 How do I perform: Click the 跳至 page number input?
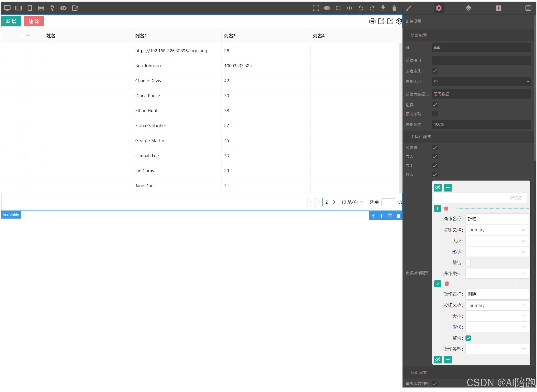[x=388, y=202]
